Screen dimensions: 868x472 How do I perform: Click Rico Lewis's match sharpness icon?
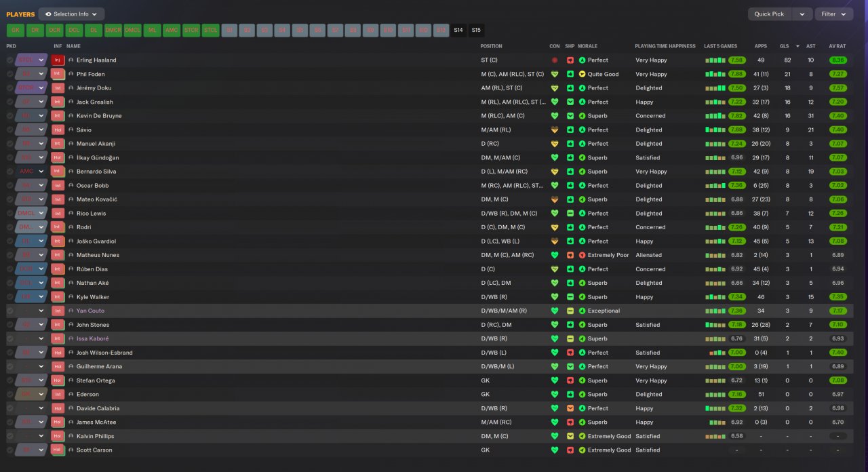click(x=570, y=213)
